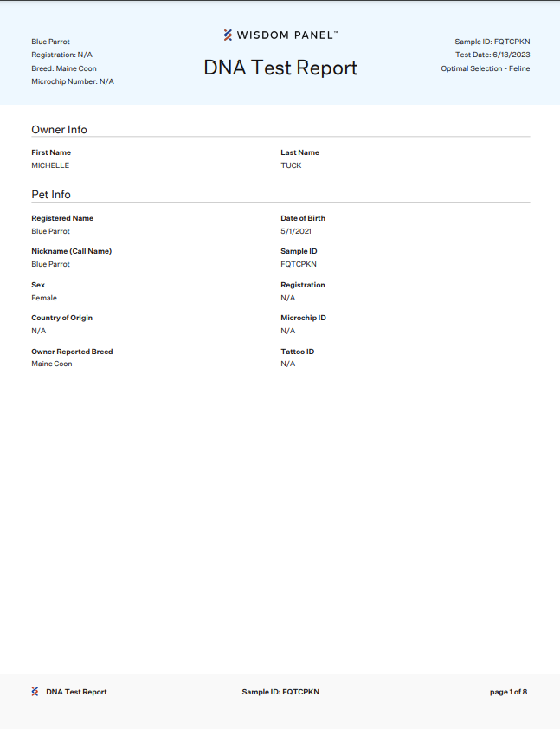Click the "Country of Origin" label
560x729 pixels.
click(61, 318)
